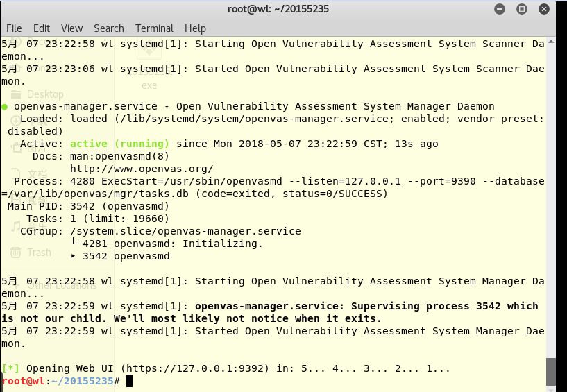Viewport: 567px width, 392px height.
Task: Click the man:openvasmd(8) docs reference
Action: click(119, 156)
